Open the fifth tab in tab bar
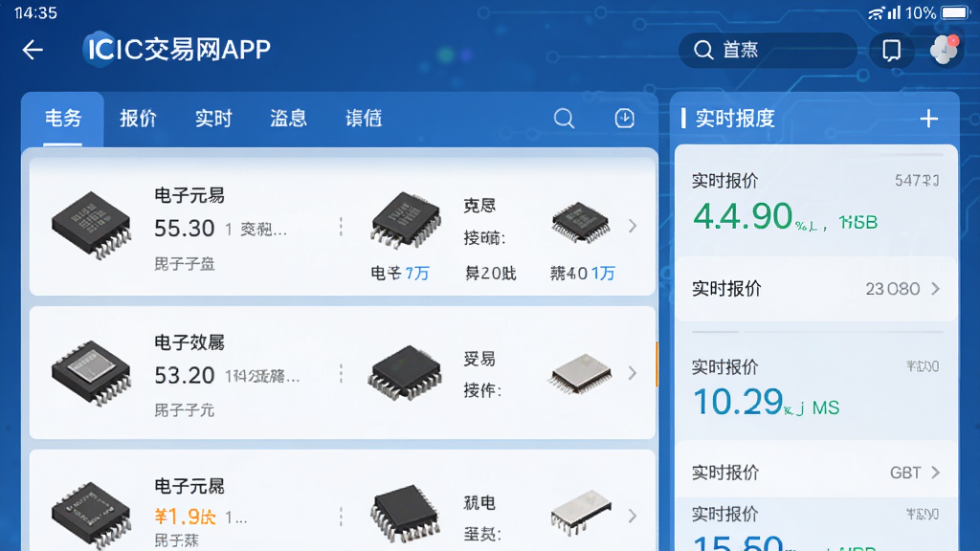Image resolution: width=980 pixels, height=551 pixels. 363,118
